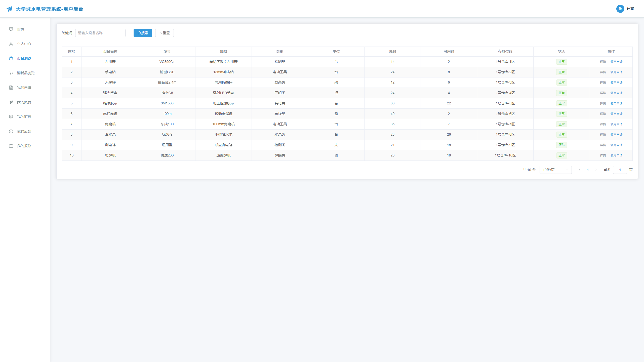Click the 我的反馈 chat bubble icon
Screen dimensions: 644x362
pyautogui.click(x=11, y=131)
